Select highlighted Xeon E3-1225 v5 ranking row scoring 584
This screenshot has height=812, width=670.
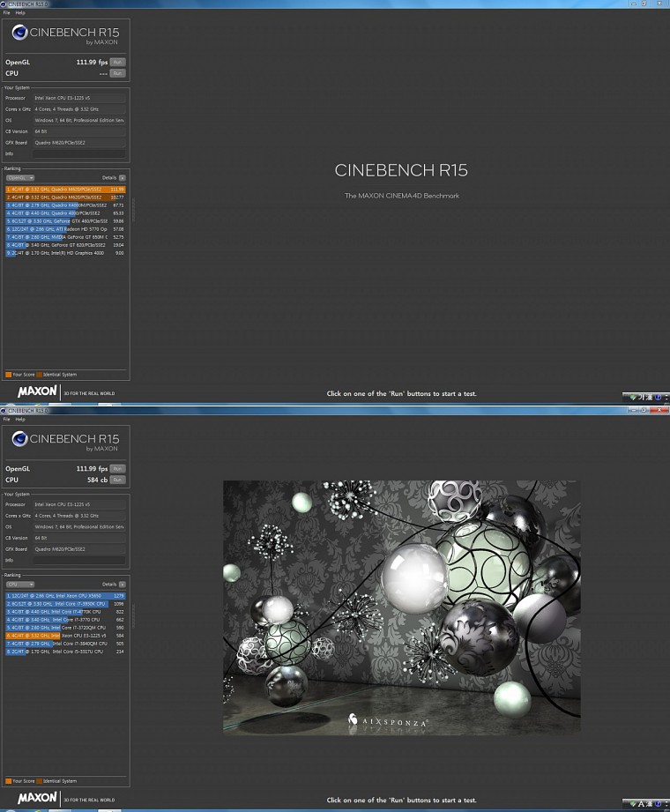(x=65, y=636)
